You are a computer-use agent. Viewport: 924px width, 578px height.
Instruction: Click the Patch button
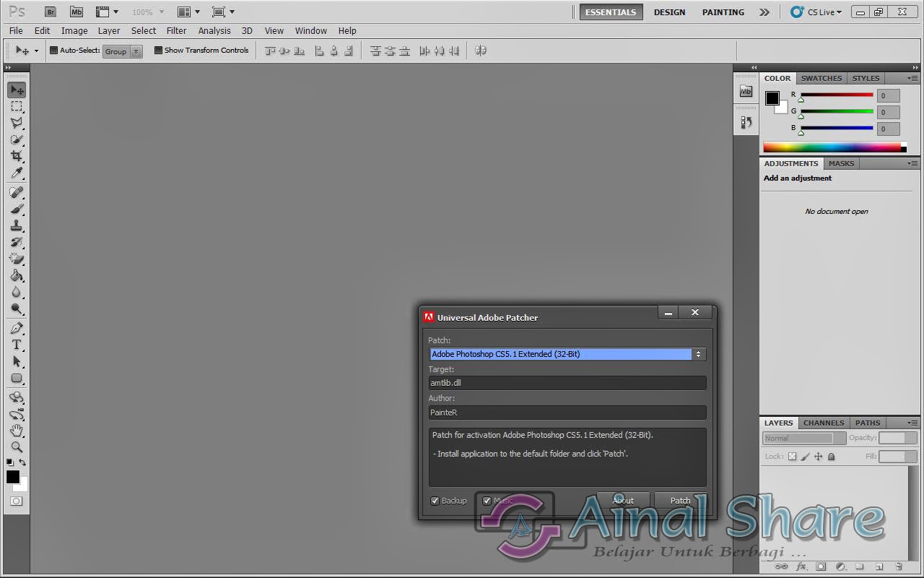click(679, 500)
